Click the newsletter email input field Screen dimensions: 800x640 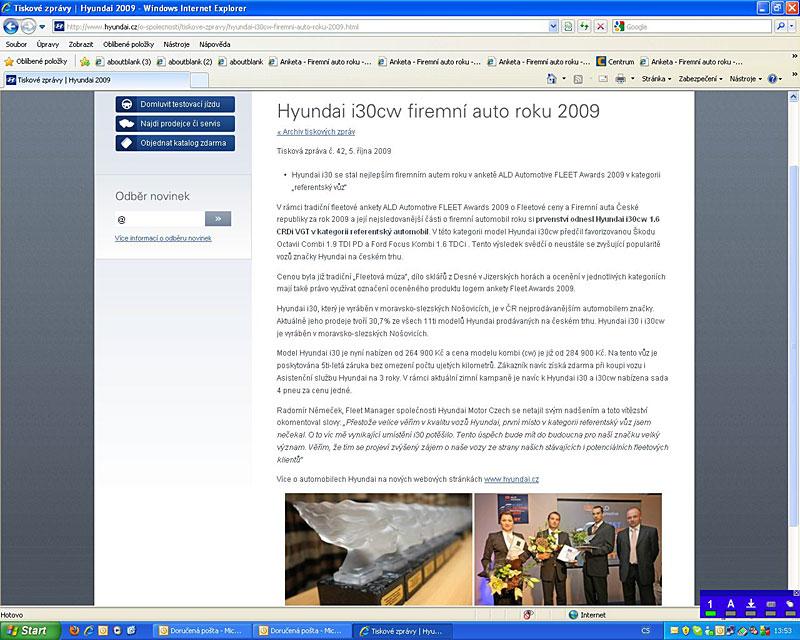160,219
